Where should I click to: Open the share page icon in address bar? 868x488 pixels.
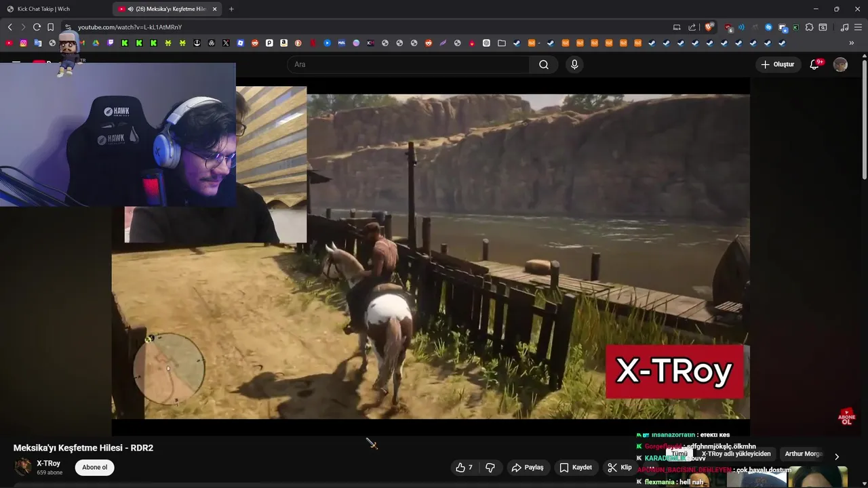coord(692,27)
